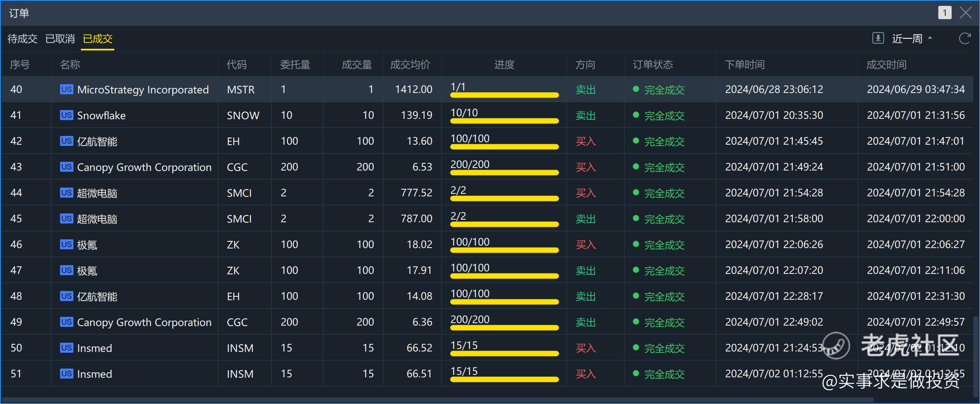Image resolution: width=980 pixels, height=404 pixels.
Task: Sort by the 名称 column header
Action: [x=70, y=65]
